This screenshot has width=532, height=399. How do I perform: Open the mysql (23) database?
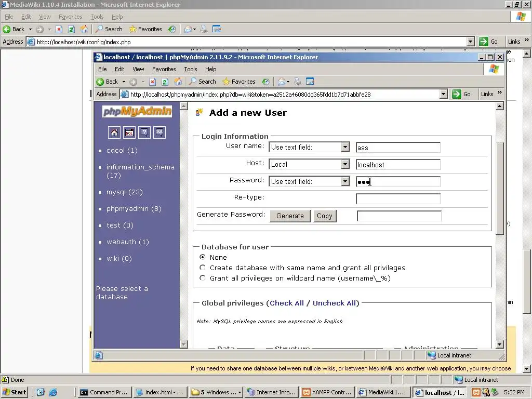(x=125, y=192)
